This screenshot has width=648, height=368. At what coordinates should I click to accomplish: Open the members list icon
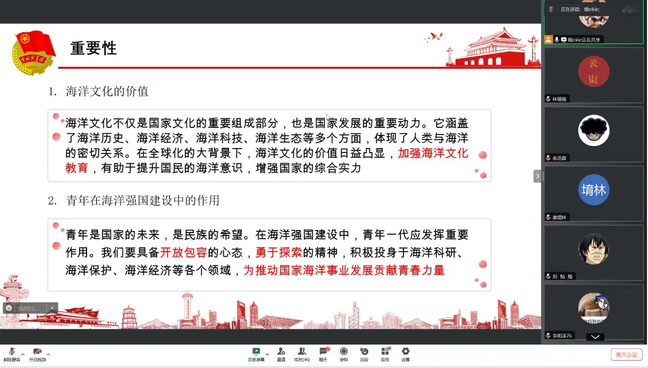302,354
